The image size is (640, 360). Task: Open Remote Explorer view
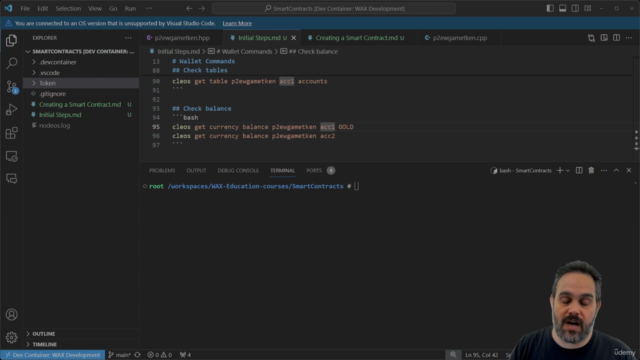(11, 156)
